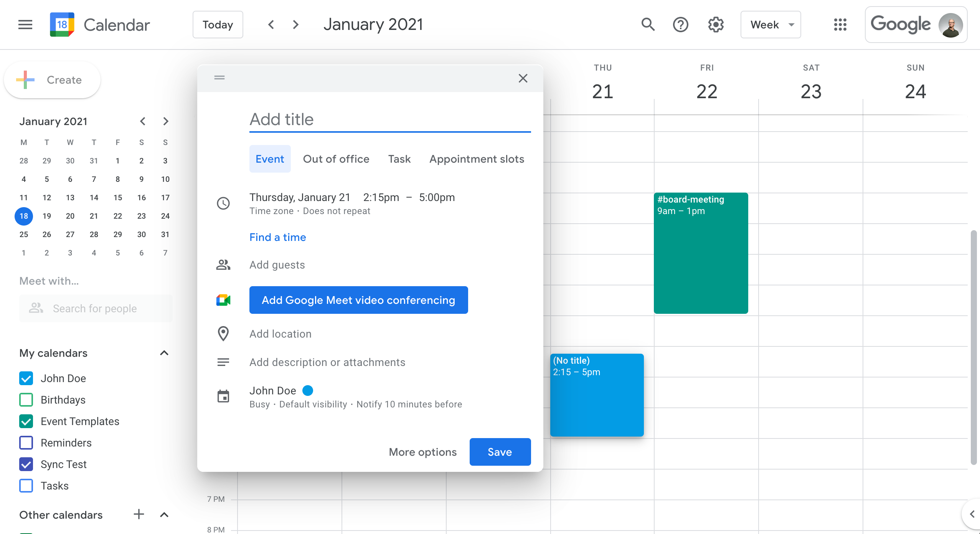This screenshot has width=980, height=534.
Task: Collapse the My calendars section
Action: coord(164,353)
